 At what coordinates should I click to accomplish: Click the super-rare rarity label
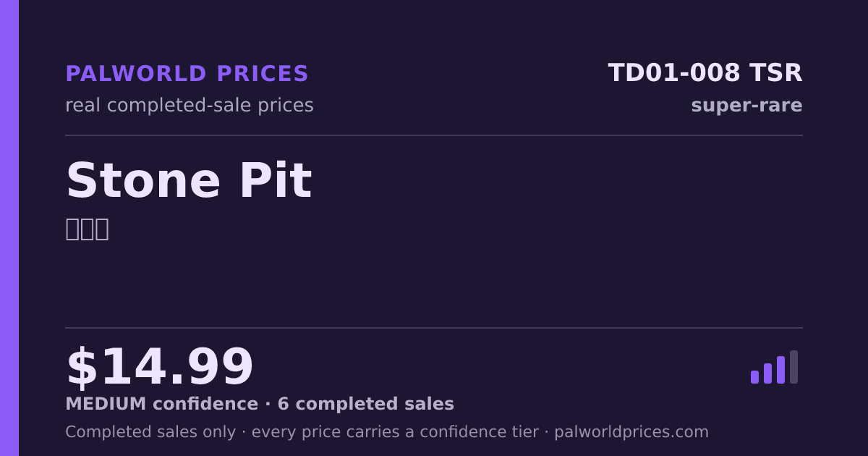tap(746, 106)
